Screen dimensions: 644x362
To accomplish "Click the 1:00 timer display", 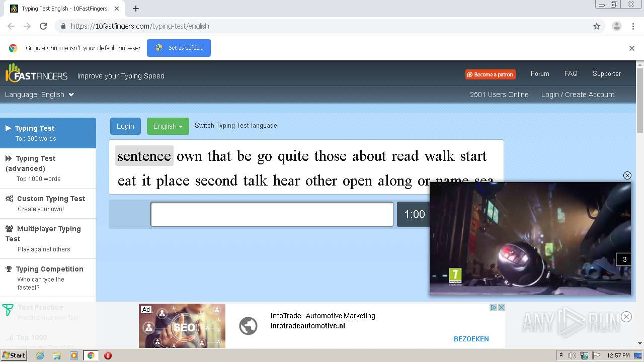I will [415, 214].
